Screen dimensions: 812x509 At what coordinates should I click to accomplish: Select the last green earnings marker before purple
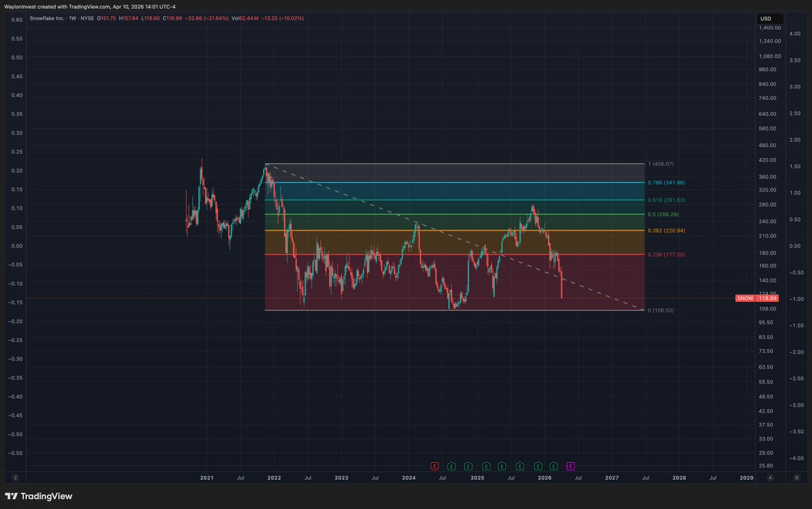point(554,466)
